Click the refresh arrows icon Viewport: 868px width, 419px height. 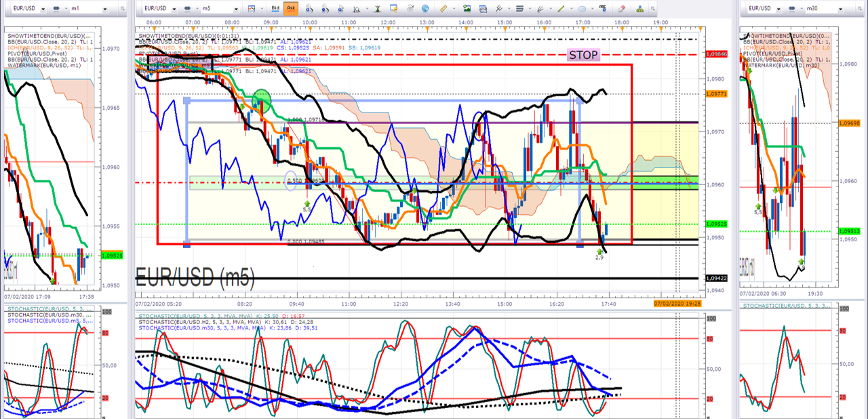click(410, 9)
